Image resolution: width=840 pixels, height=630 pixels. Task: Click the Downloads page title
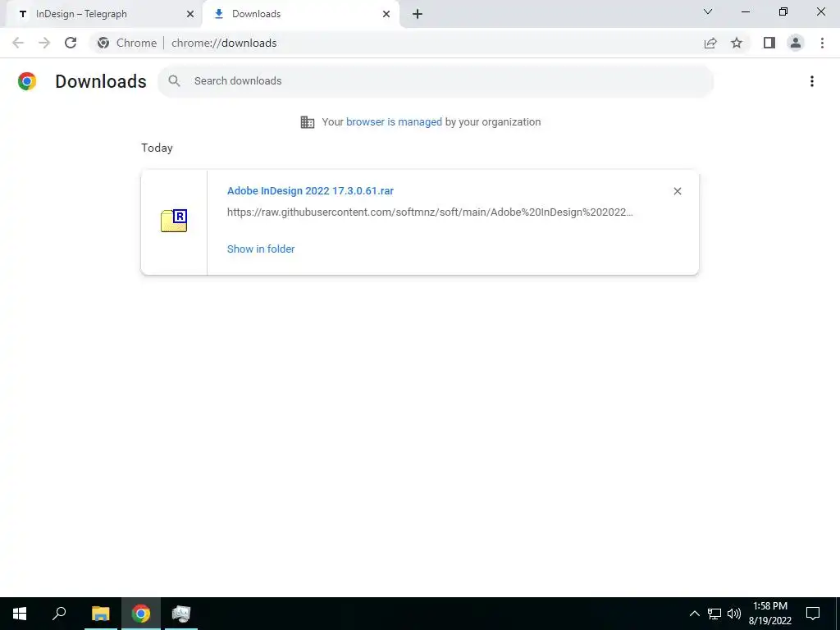point(101,81)
